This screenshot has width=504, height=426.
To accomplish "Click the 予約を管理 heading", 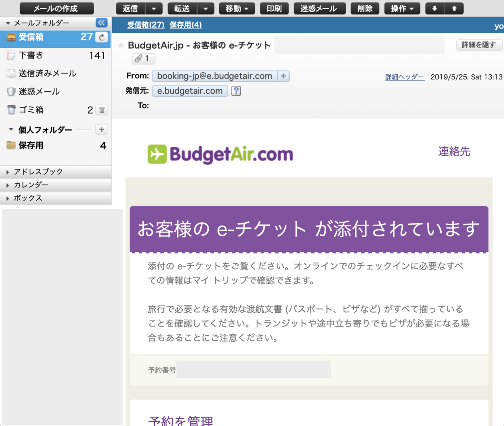I will (181, 421).
